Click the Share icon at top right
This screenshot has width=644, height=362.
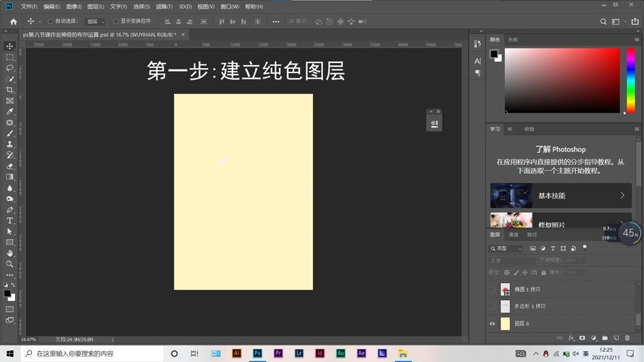[635, 21]
